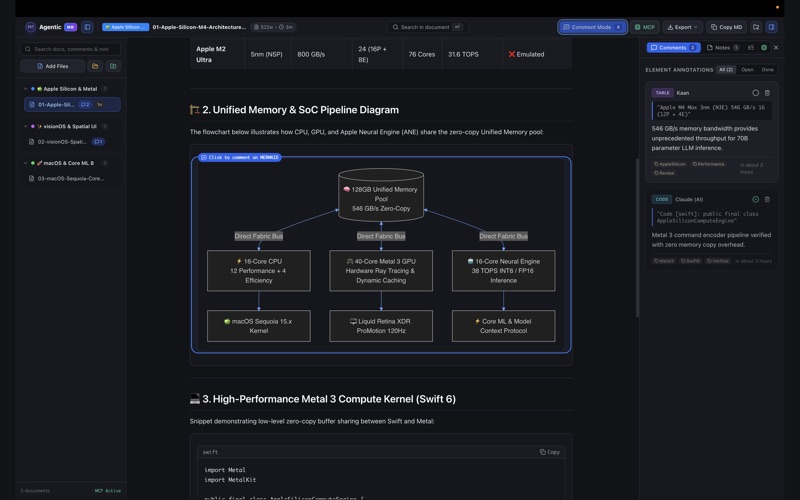Click the Copy icon on swift code block
The height and width of the screenshot is (500, 800).
549,452
